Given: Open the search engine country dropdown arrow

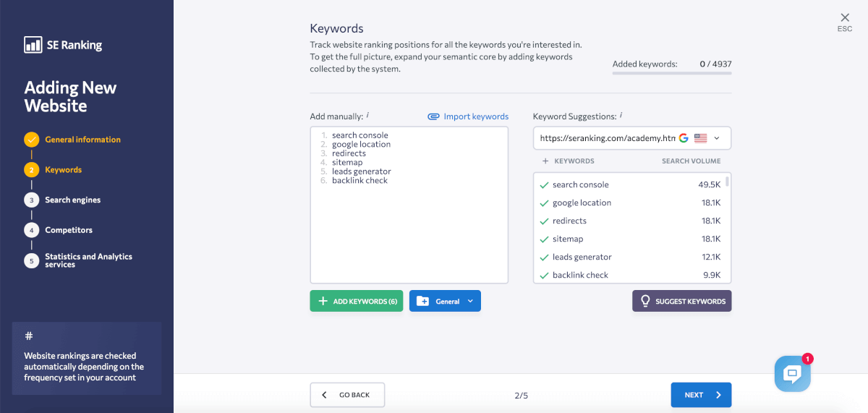Looking at the screenshot, I should click(717, 138).
